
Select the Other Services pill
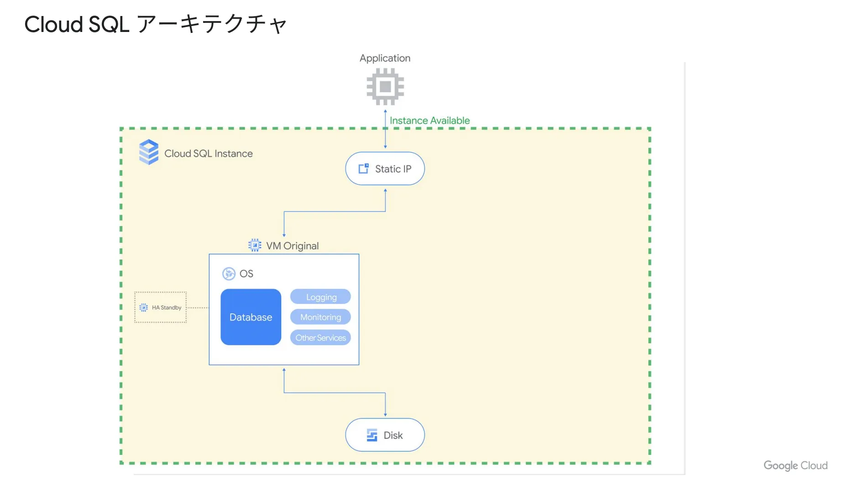tap(321, 338)
